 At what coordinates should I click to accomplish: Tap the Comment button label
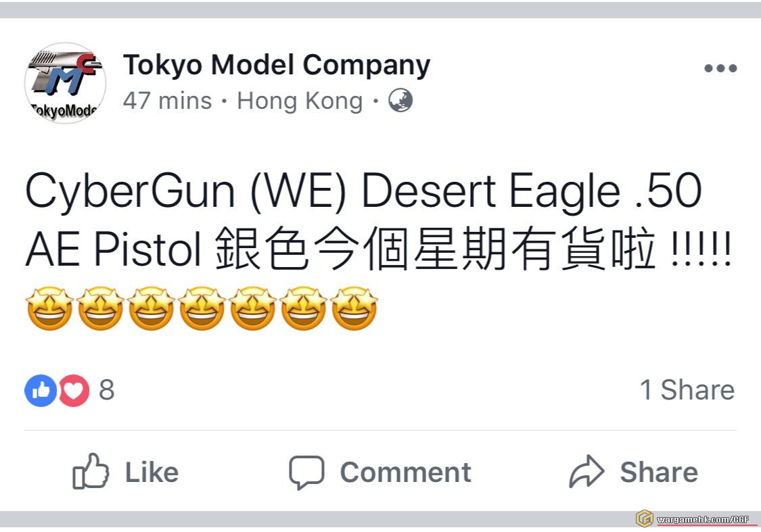(406, 473)
